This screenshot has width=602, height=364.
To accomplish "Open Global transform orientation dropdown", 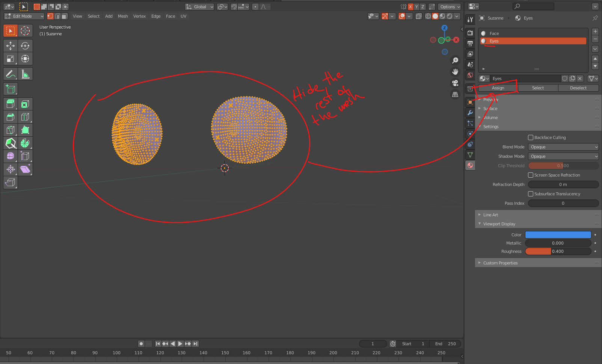I will point(199,7).
